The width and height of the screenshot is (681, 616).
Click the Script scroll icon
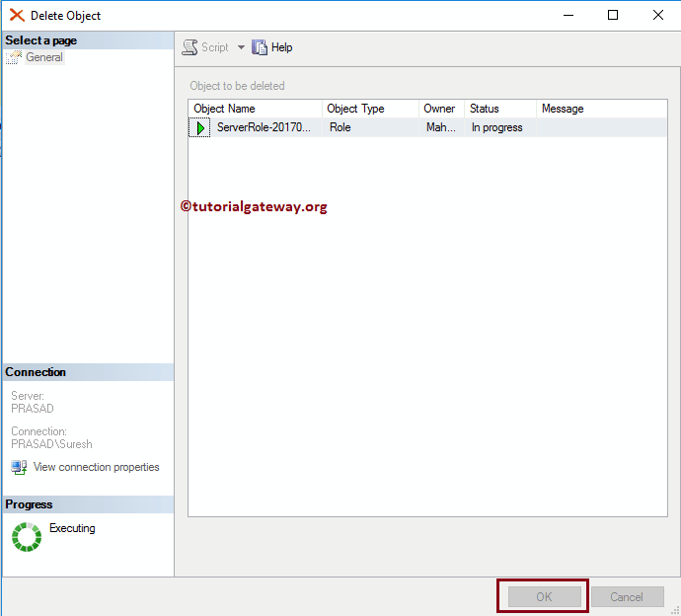coord(189,47)
